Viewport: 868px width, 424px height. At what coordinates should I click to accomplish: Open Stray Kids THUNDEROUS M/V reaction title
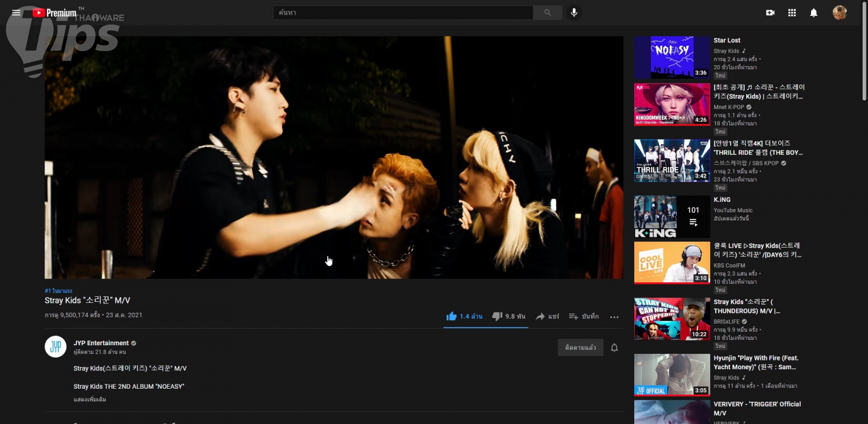(x=747, y=306)
